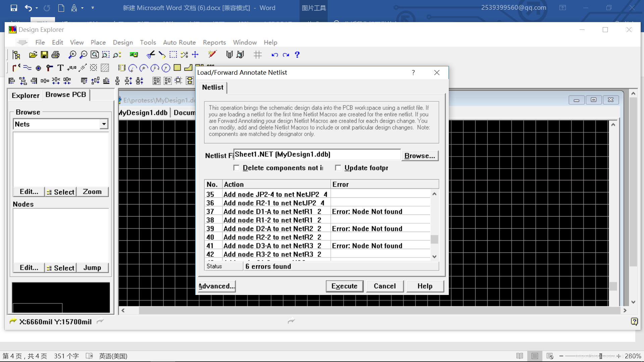Click the Print icon in toolbar
Screen dimensions: 644x362
click(56, 55)
